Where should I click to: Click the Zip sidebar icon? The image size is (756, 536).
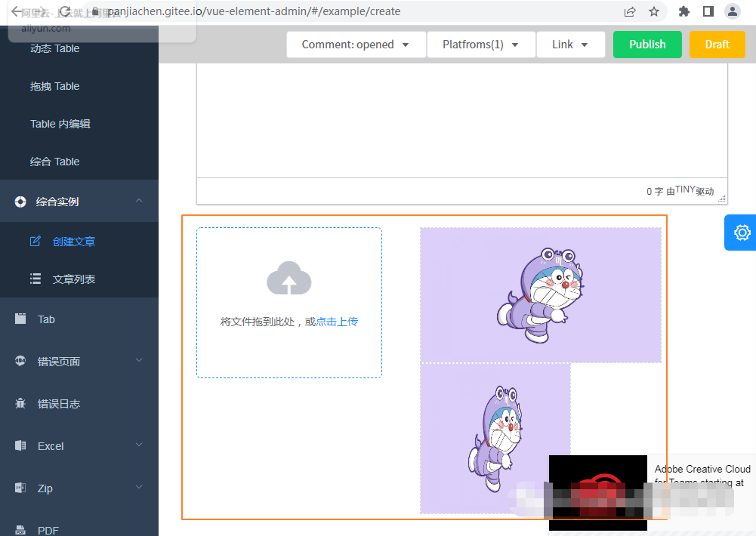pyautogui.click(x=20, y=488)
